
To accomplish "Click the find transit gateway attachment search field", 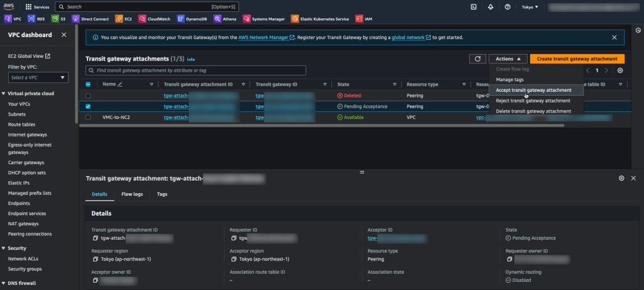I will (x=196, y=70).
